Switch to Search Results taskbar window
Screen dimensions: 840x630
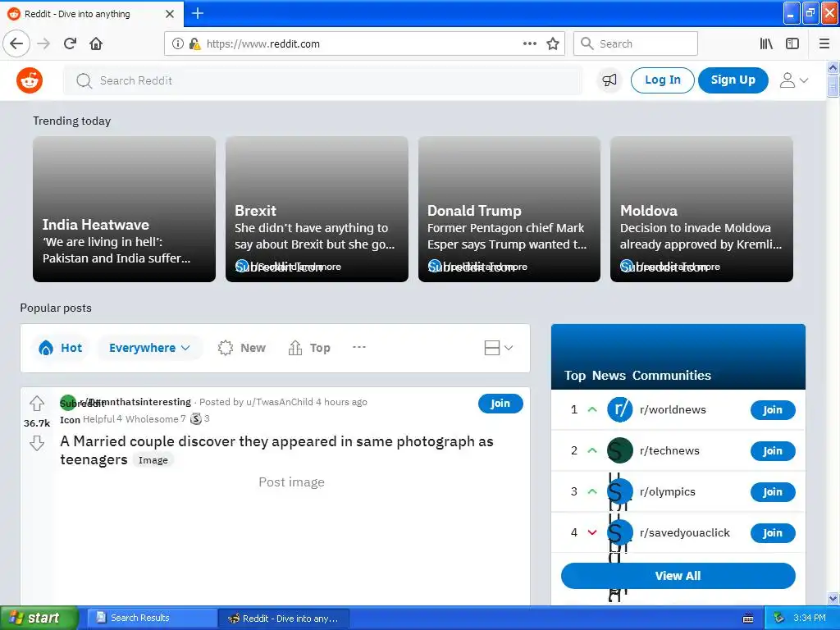pyautogui.click(x=151, y=619)
